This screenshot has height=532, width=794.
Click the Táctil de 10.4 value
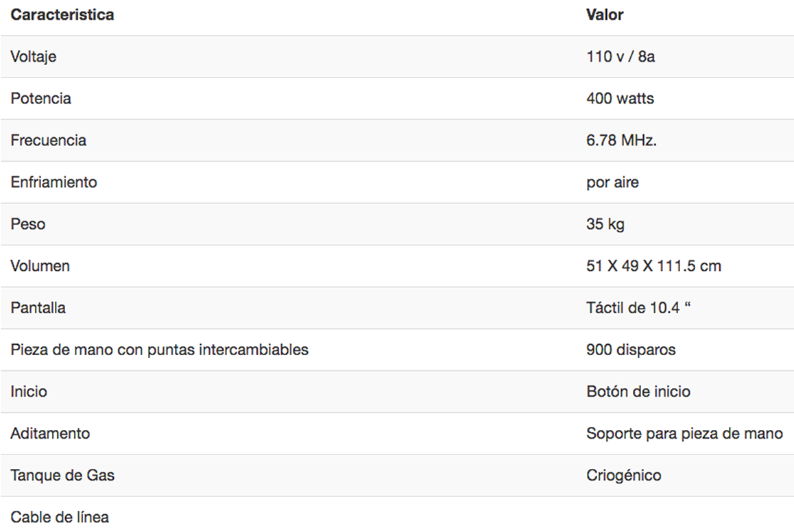[638, 308]
